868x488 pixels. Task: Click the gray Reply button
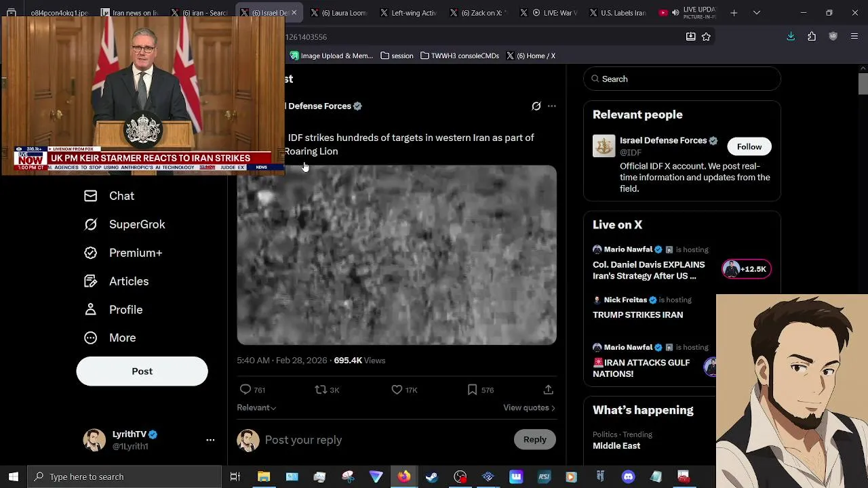[x=534, y=440]
